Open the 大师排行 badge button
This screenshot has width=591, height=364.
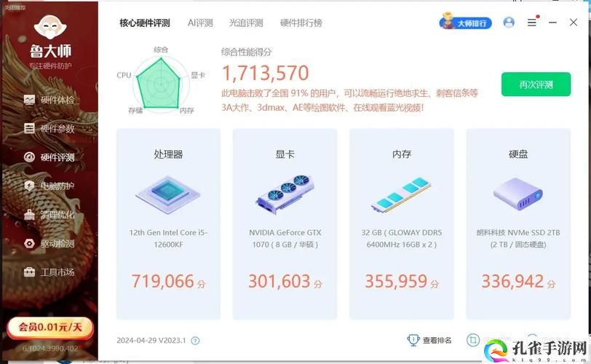[466, 23]
